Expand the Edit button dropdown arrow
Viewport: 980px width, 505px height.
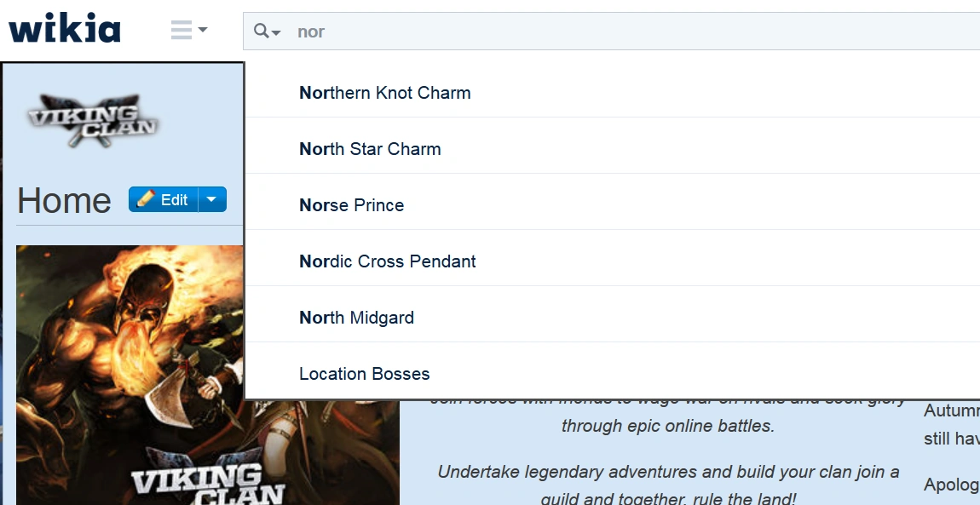pos(212,199)
